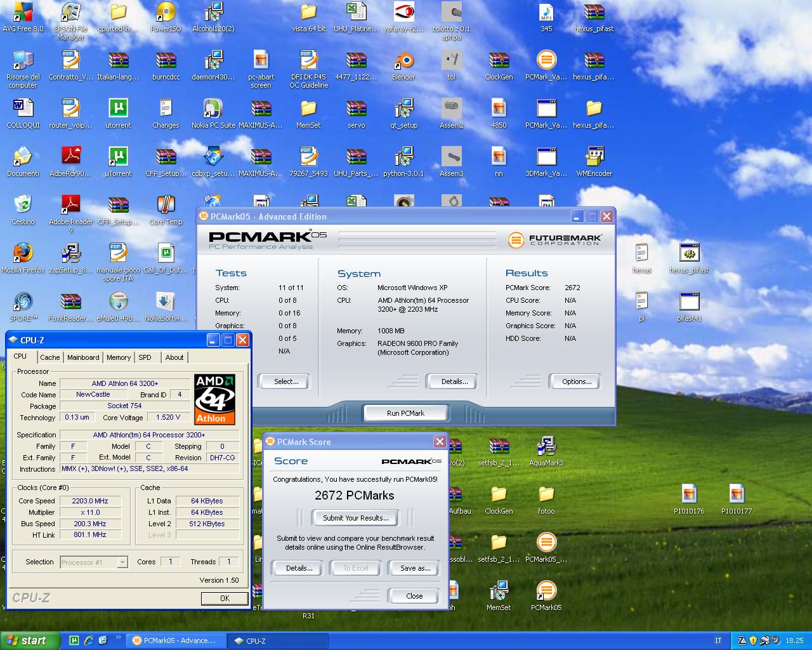Image resolution: width=812 pixels, height=650 pixels.
Task: Switch to the Cache tab in CPU-Z
Action: 49,357
